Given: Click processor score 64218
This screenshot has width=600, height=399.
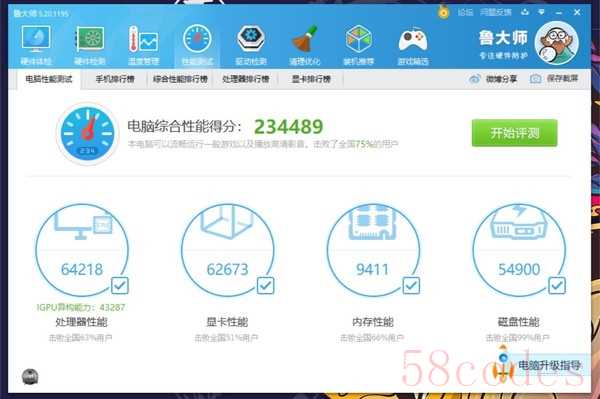Looking at the screenshot, I should tap(82, 270).
